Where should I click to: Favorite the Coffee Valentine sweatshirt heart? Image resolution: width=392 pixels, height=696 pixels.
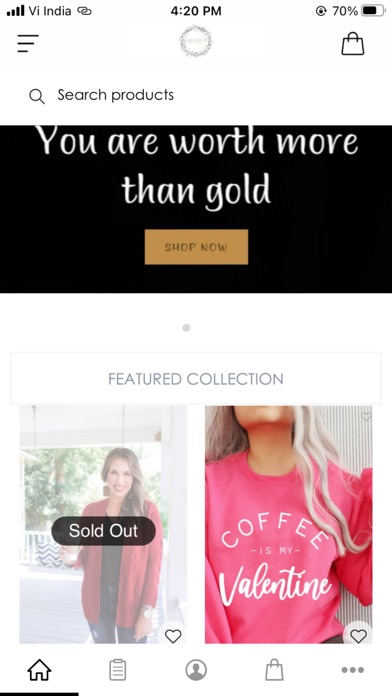[358, 636]
